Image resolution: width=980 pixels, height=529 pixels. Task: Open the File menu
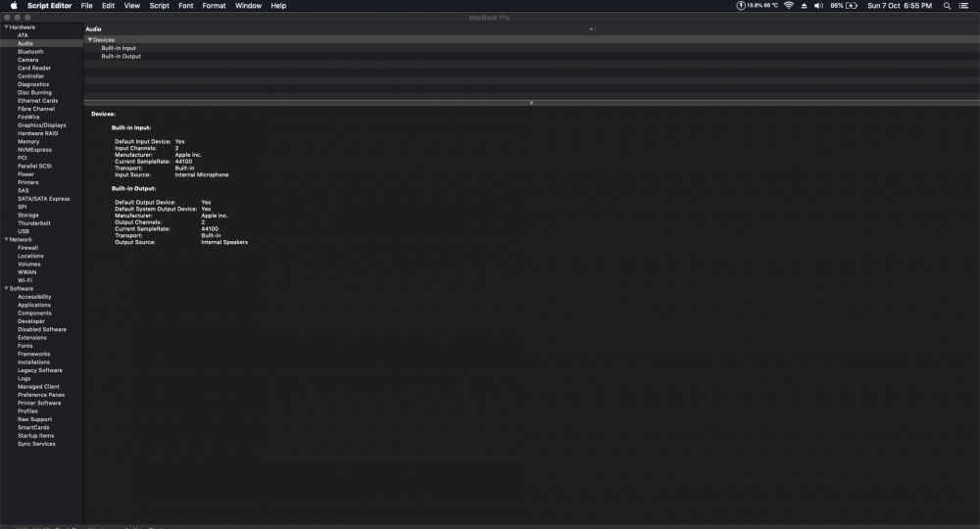pyautogui.click(x=87, y=6)
